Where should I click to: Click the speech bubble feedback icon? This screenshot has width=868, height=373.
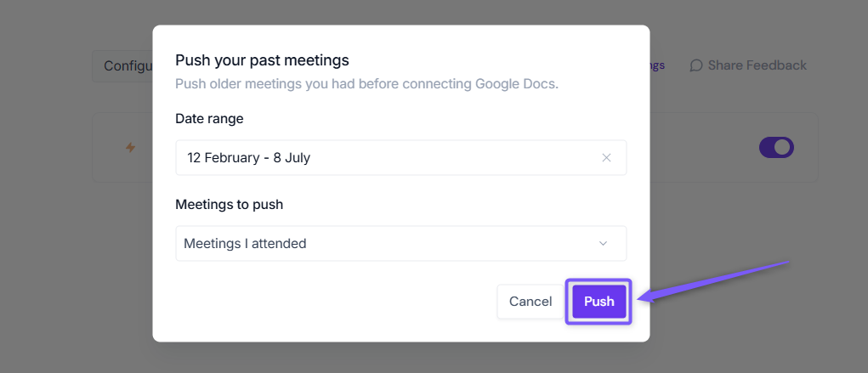coord(695,65)
